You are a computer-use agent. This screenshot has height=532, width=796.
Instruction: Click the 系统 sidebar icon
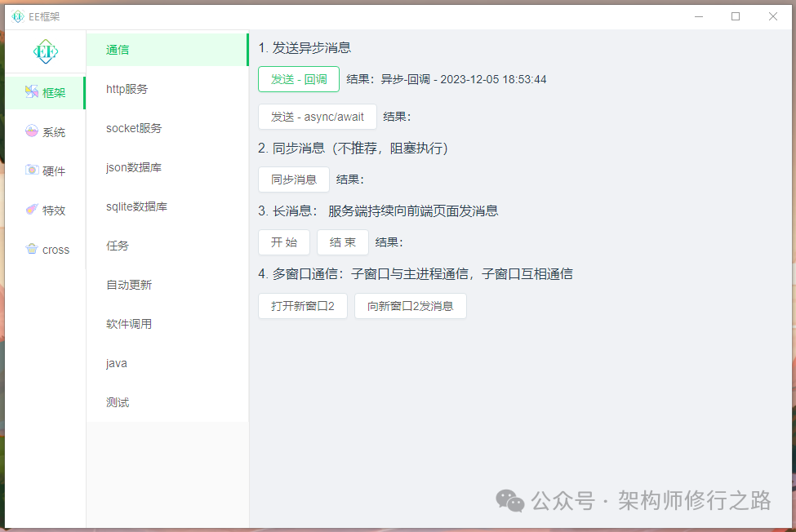(32, 131)
